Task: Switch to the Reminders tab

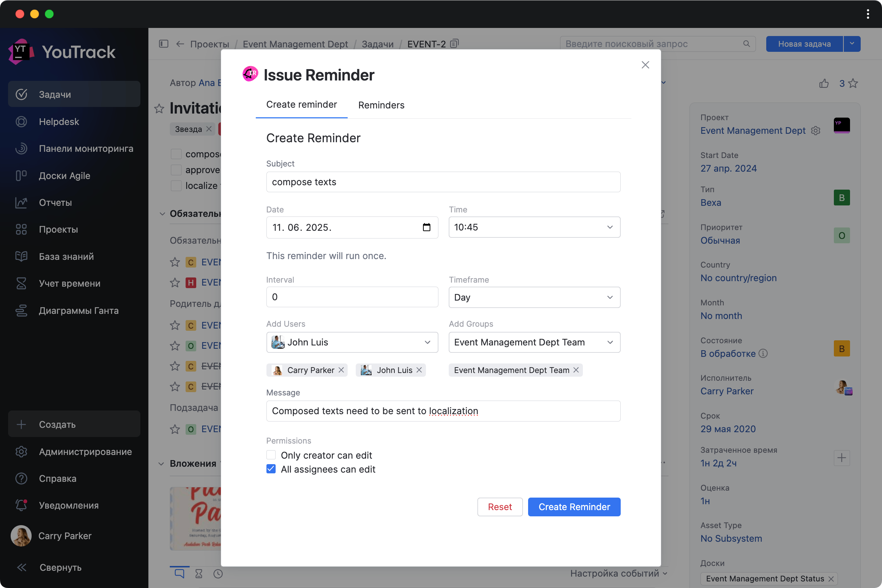Action: point(381,105)
